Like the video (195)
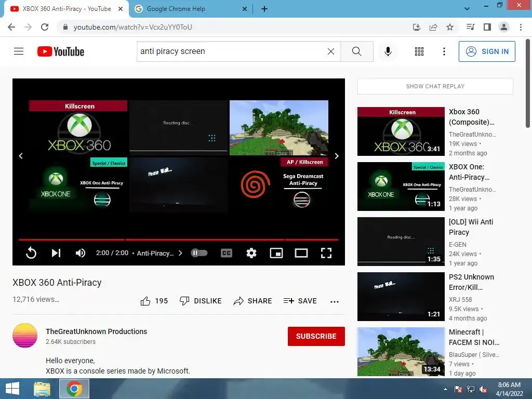532x399 pixels. click(154, 301)
